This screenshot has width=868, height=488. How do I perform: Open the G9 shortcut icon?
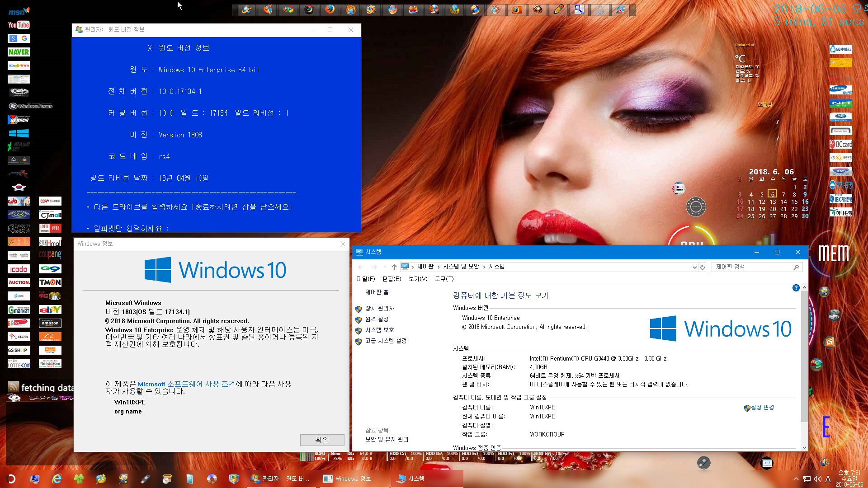click(x=50, y=269)
